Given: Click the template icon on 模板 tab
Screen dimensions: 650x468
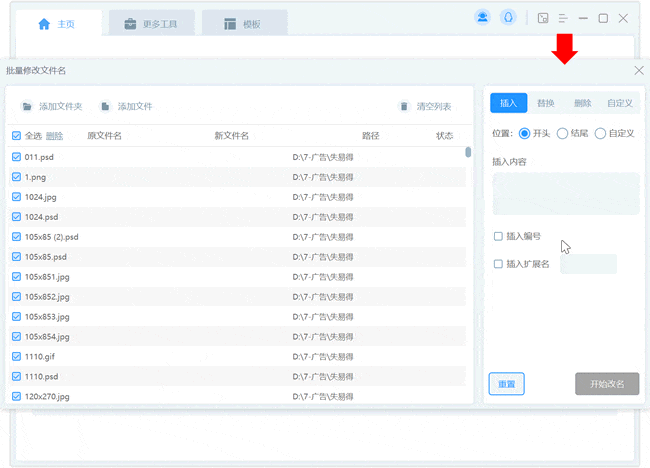Looking at the screenshot, I should click(230, 24).
